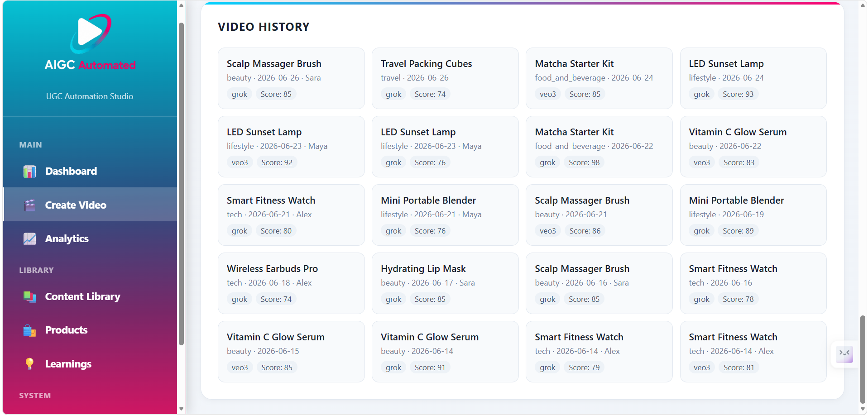Click the main page vertical scrollbar thumb
Image resolution: width=868 pixels, height=415 pixels.
[x=863, y=359]
